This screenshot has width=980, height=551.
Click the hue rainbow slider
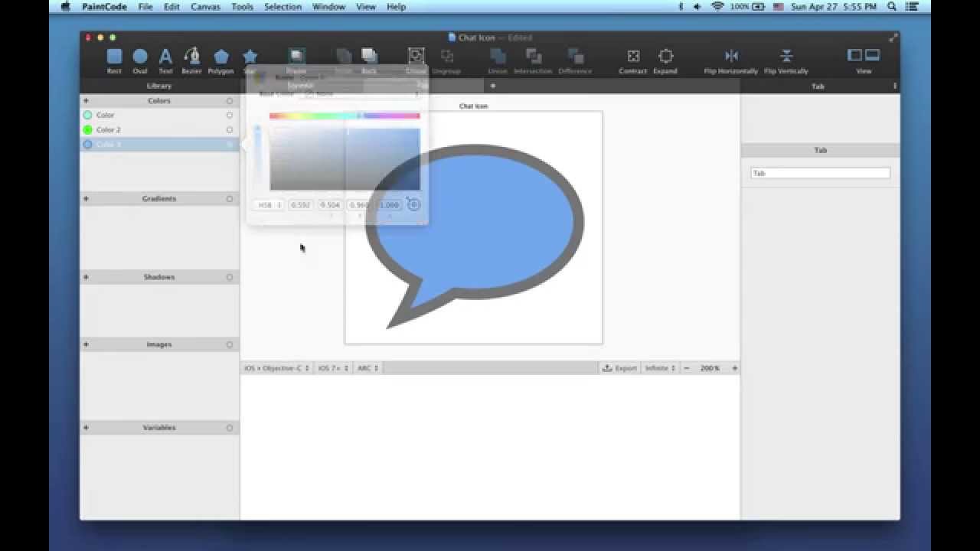tap(345, 116)
